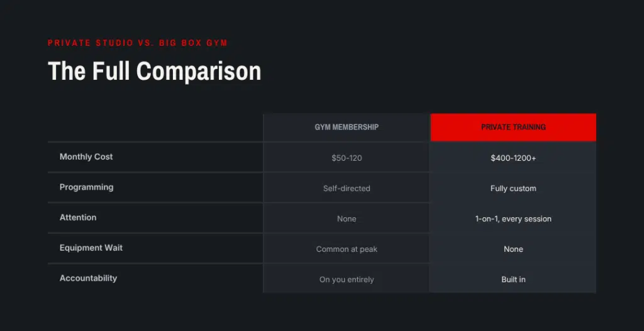Click None in the Private Training column
Viewport: 644px width, 331px height.
pos(513,249)
